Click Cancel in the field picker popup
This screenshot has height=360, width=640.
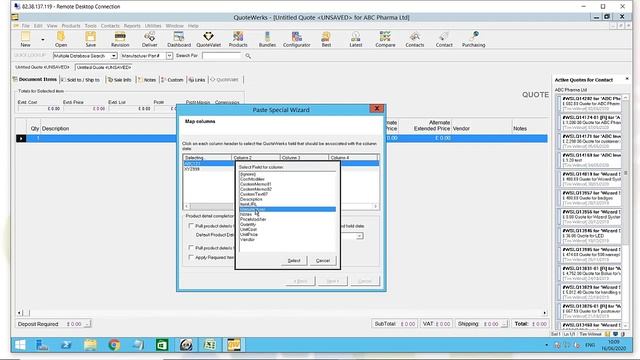pyautogui.click(x=323, y=260)
